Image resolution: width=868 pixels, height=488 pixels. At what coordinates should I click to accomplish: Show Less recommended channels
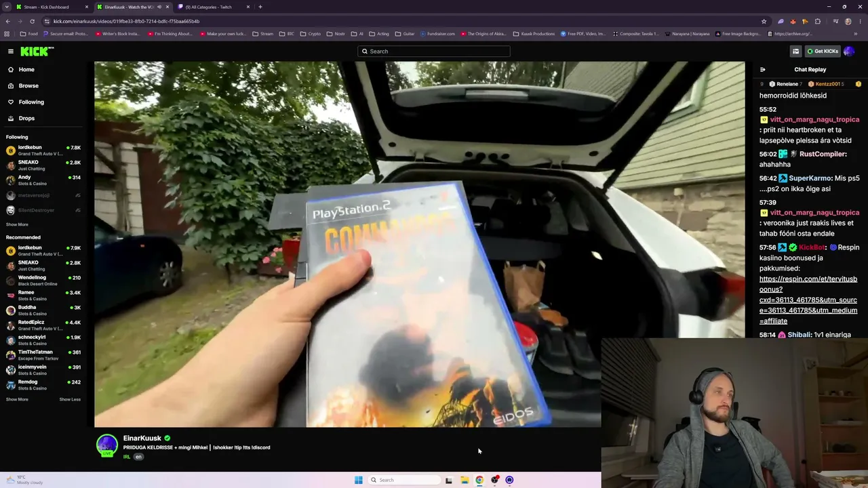tap(70, 400)
